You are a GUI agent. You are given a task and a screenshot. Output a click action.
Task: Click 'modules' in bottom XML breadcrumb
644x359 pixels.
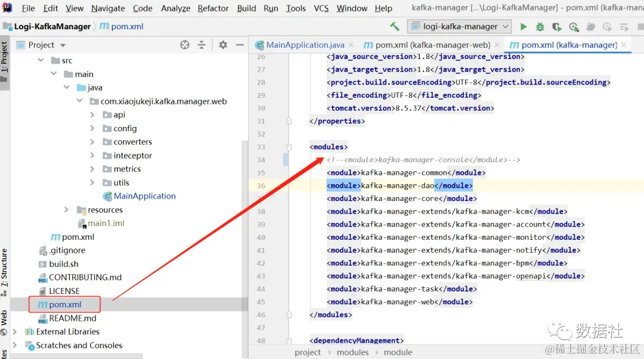(352, 352)
